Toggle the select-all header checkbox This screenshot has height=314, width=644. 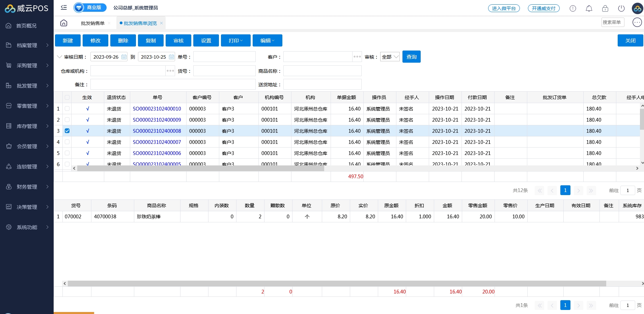point(67,97)
